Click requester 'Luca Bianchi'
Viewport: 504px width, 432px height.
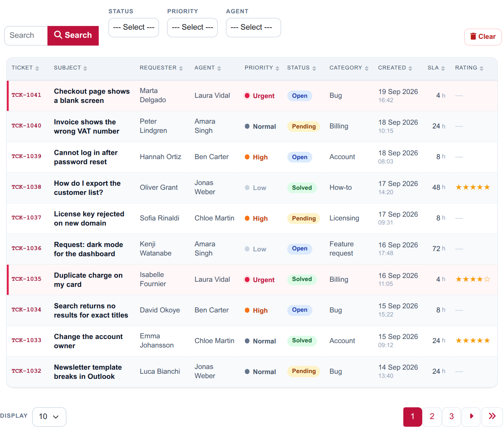(160, 372)
